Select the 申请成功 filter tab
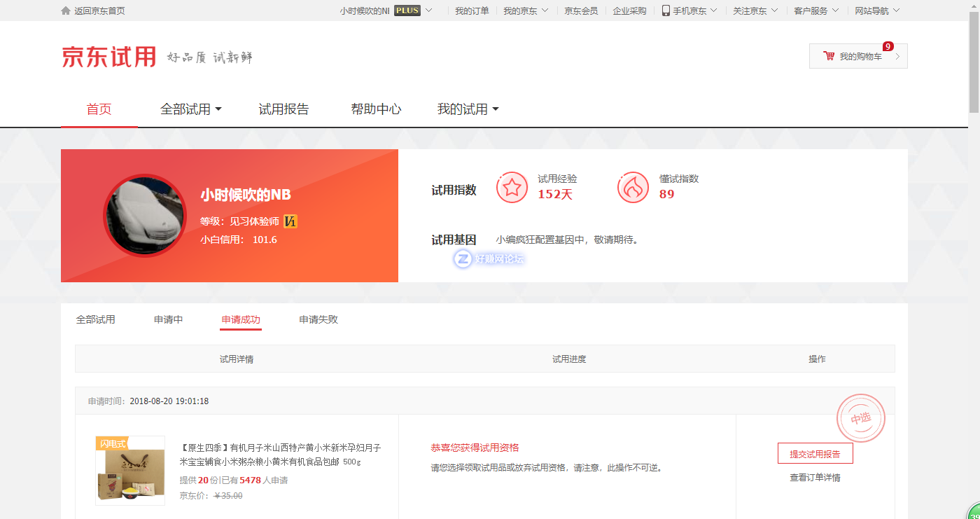 tap(241, 319)
